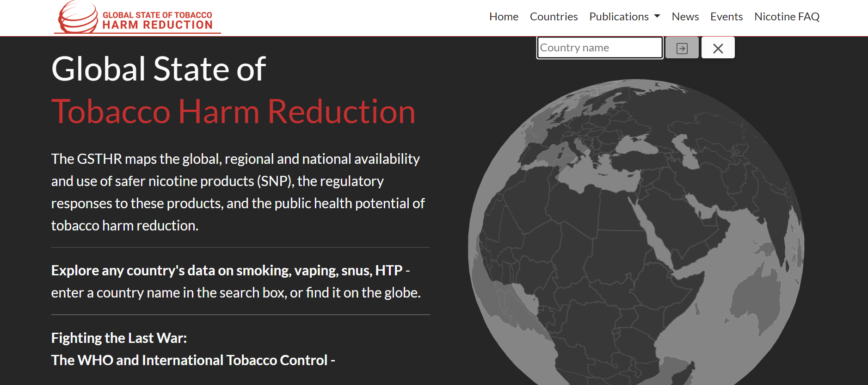The width and height of the screenshot is (868, 385).
Task: Open the Events page
Action: coord(726,17)
